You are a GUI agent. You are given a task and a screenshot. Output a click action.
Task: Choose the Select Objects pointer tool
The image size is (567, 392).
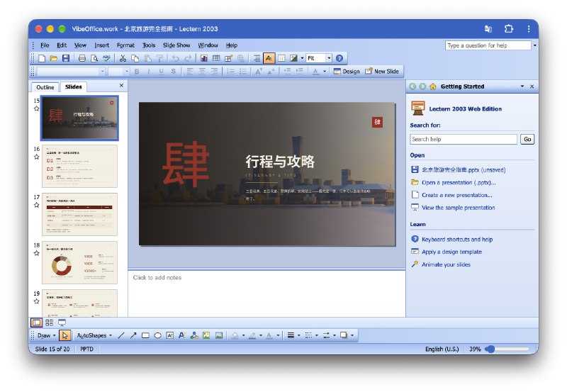(x=64, y=335)
